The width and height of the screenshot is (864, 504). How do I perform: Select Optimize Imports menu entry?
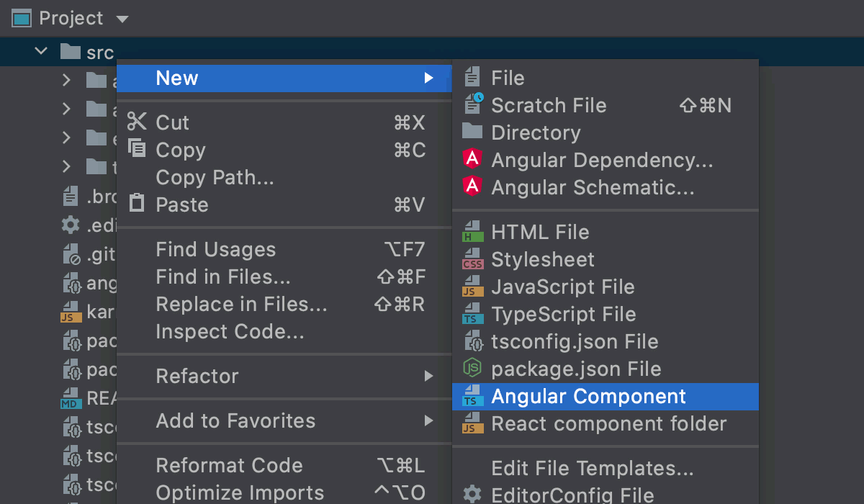tap(284, 492)
